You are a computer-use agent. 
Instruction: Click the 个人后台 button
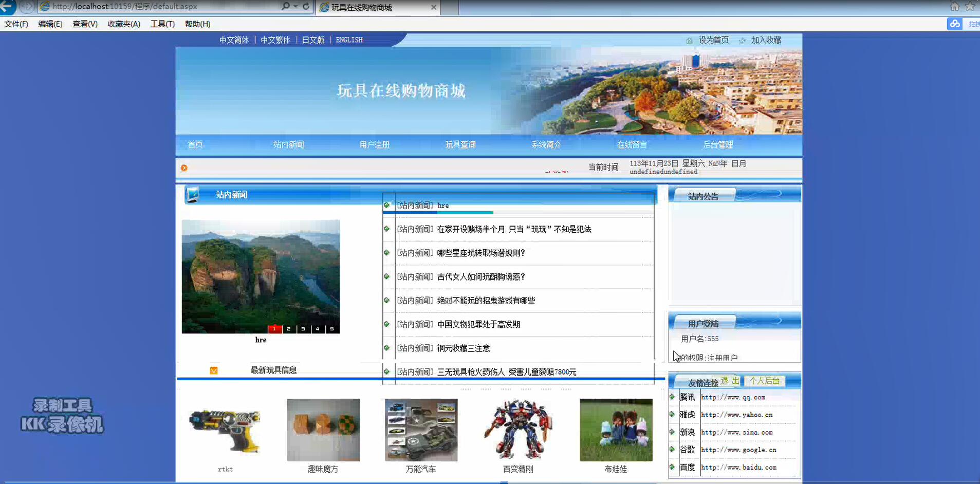(765, 381)
